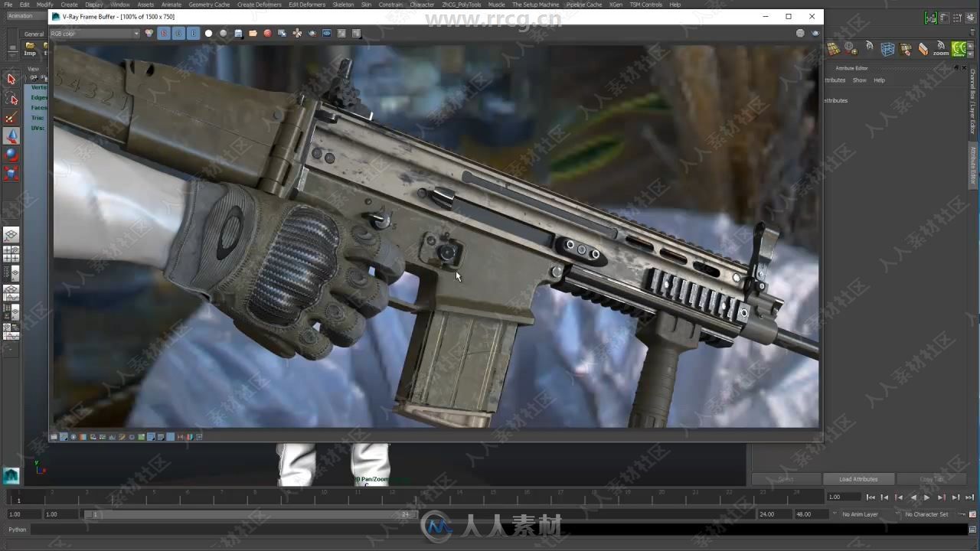This screenshot has height=551, width=980.
Task: Activate the Select tool arrow
Action: click(11, 79)
